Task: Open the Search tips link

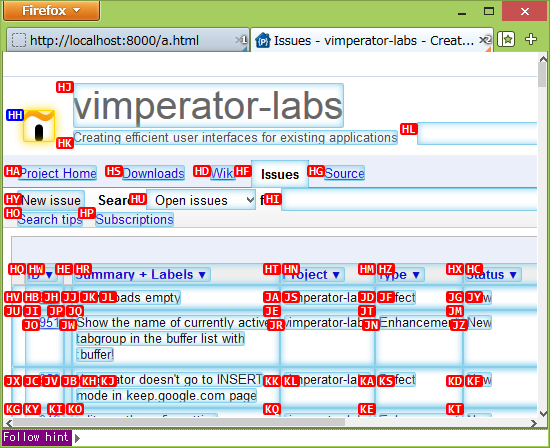Action: [x=50, y=220]
